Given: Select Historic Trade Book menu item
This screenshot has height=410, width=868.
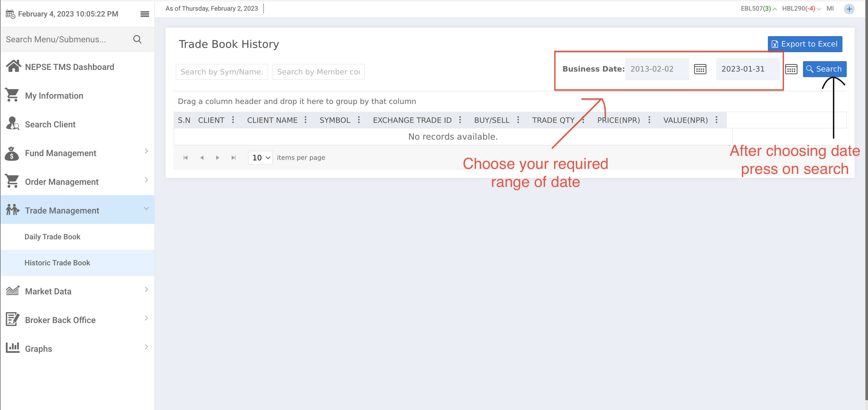Looking at the screenshot, I should click(57, 262).
